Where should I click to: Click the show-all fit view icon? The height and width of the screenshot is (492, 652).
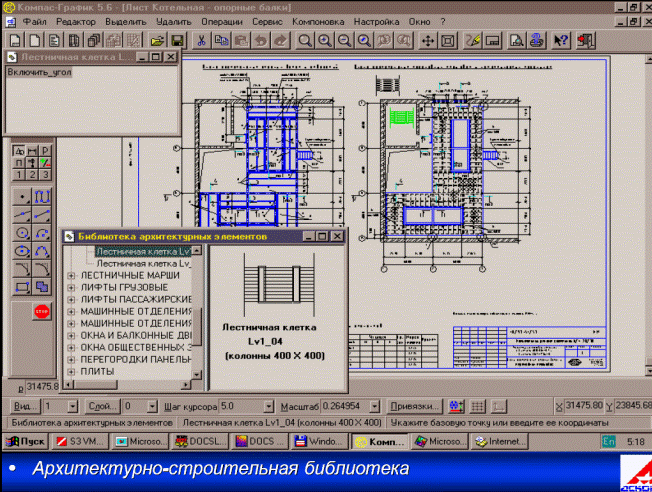pos(448,40)
